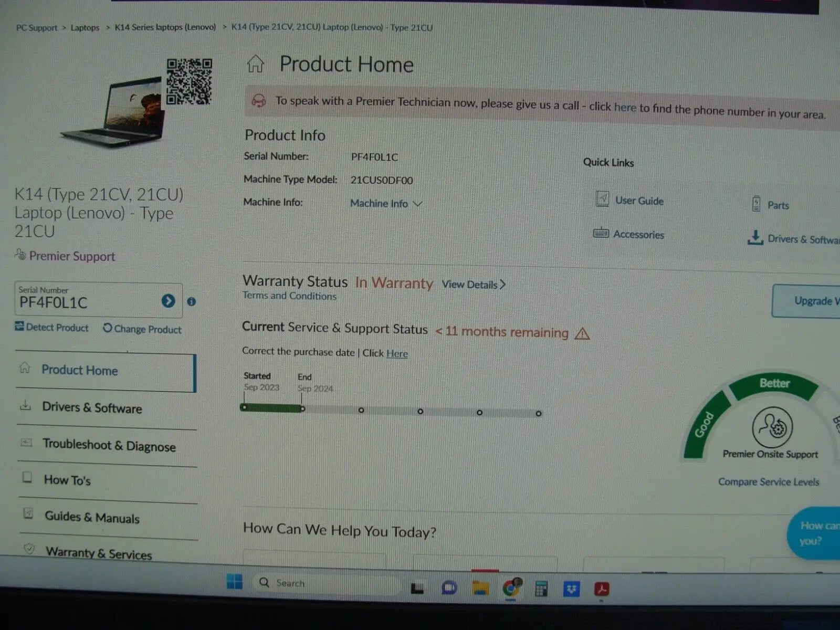Open the Parts quick link

pos(778,205)
